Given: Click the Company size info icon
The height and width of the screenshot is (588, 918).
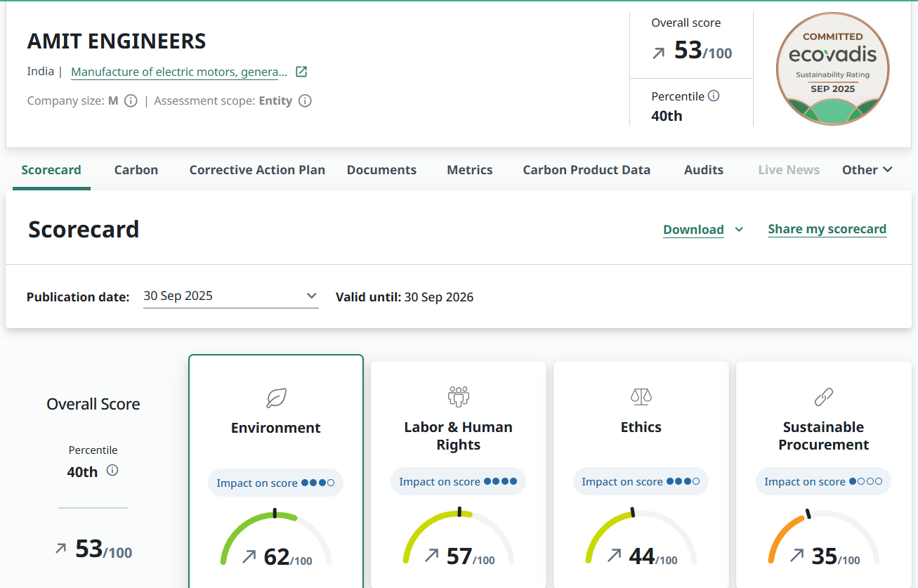Looking at the screenshot, I should pos(131,100).
